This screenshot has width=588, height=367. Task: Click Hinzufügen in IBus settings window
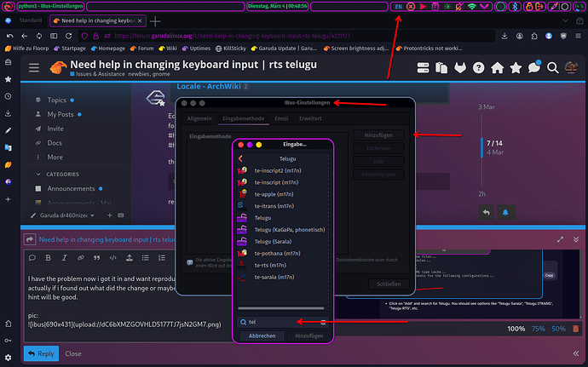378,135
